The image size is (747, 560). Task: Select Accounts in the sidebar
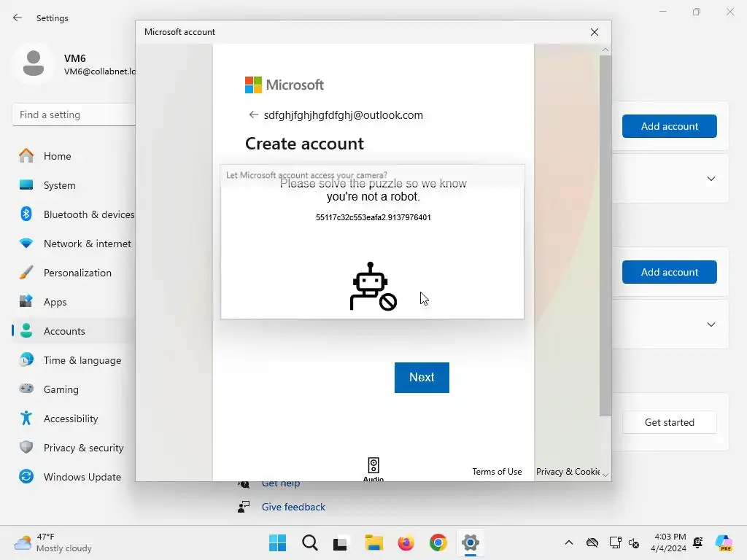(74, 331)
